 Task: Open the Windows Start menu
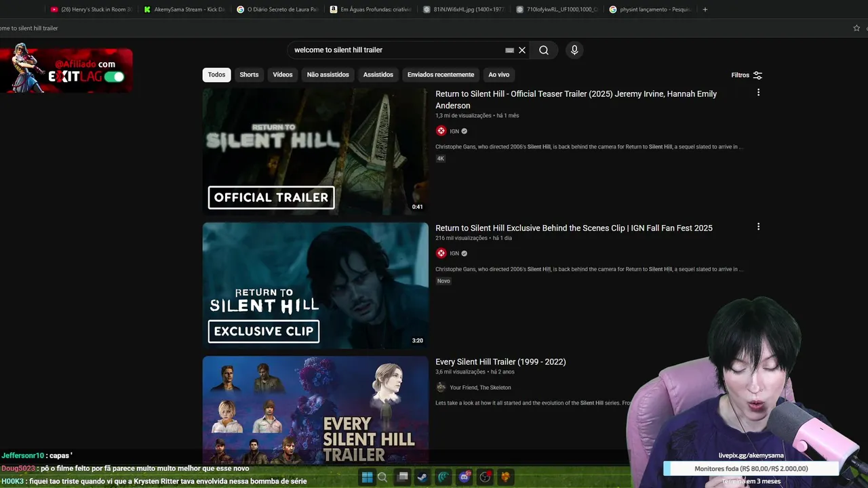(x=367, y=477)
